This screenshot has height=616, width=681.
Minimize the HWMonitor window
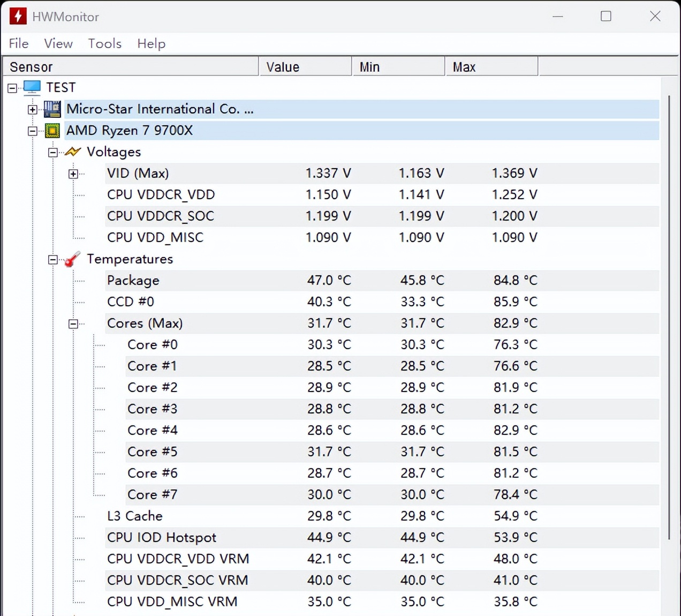point(558,16)
